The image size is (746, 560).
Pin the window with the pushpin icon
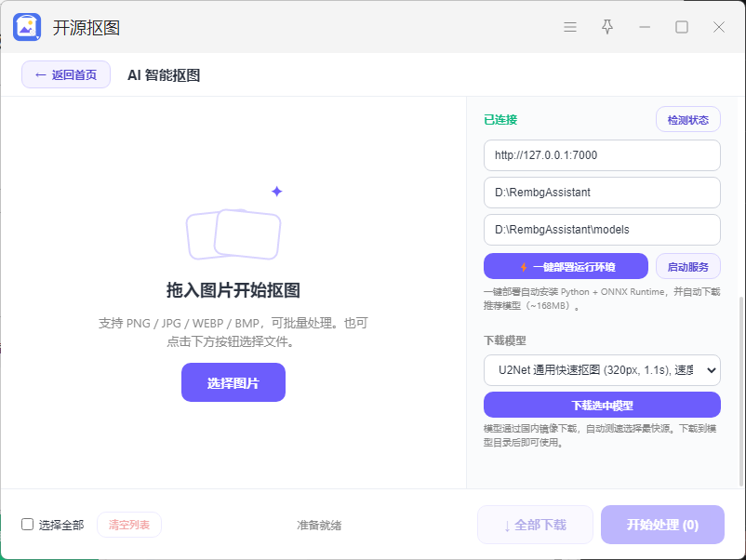(x=607, y=27)
